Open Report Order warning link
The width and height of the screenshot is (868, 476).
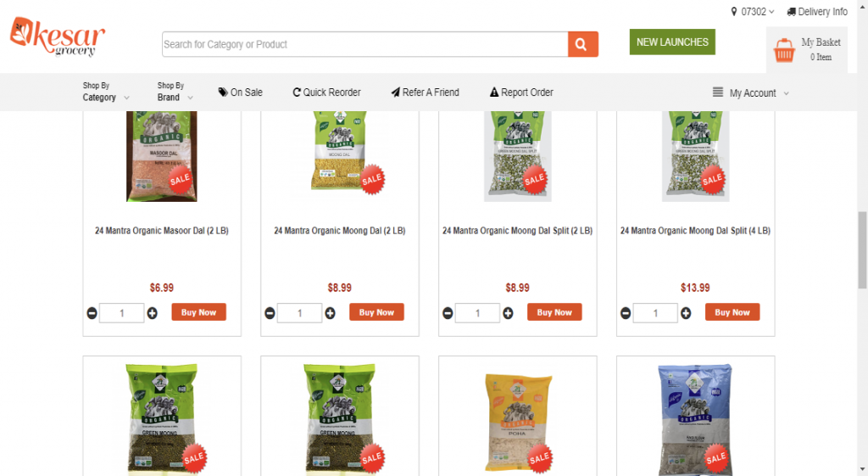tap(521, 92)
